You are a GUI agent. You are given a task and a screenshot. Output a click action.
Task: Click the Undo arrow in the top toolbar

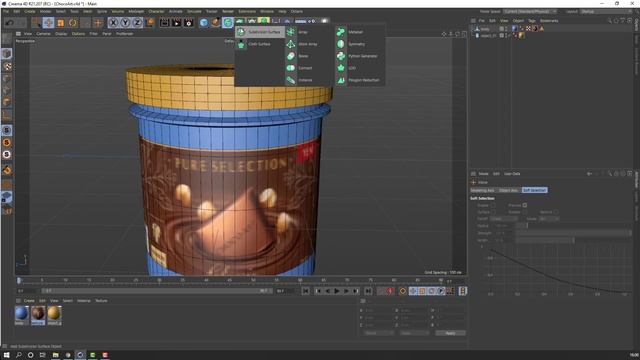pos(9,23)
